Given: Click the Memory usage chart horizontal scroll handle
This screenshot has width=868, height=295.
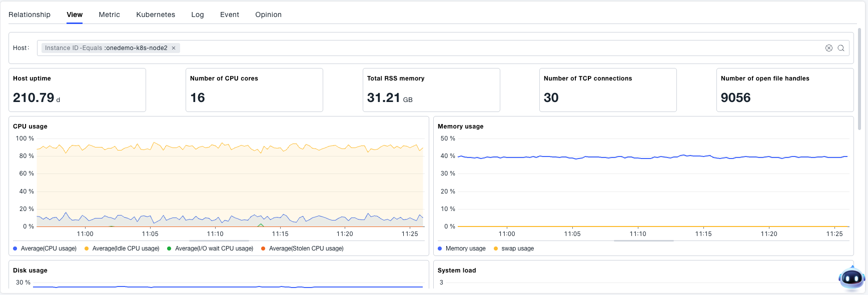Looking at the screenshot, I should 643,240.
